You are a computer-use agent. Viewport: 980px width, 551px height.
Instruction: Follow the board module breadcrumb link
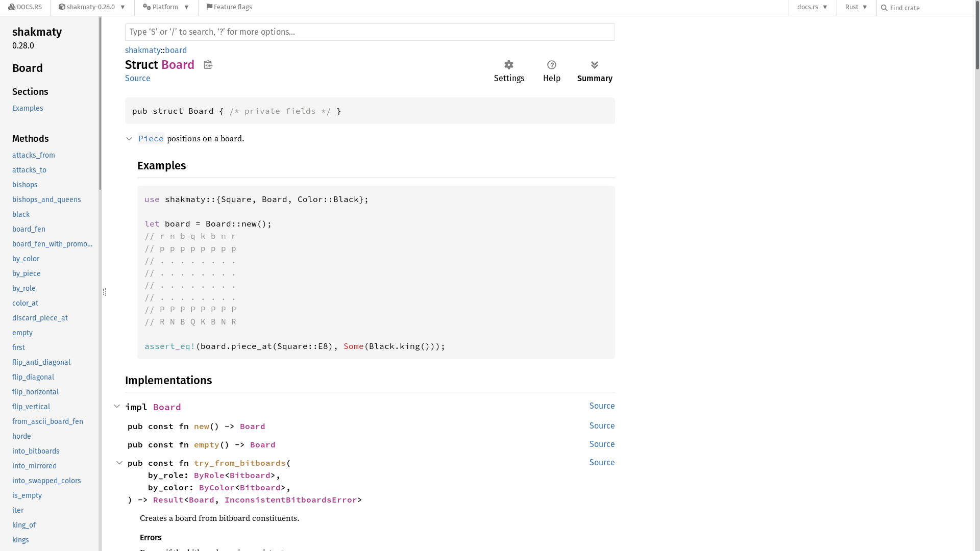176,50
